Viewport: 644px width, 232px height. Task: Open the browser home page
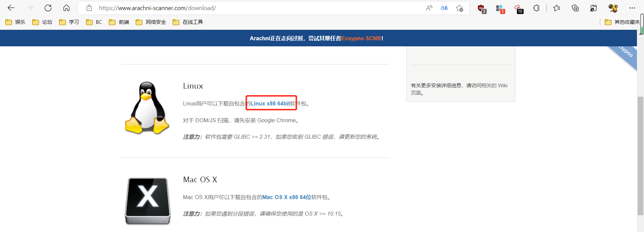[66, 8]
